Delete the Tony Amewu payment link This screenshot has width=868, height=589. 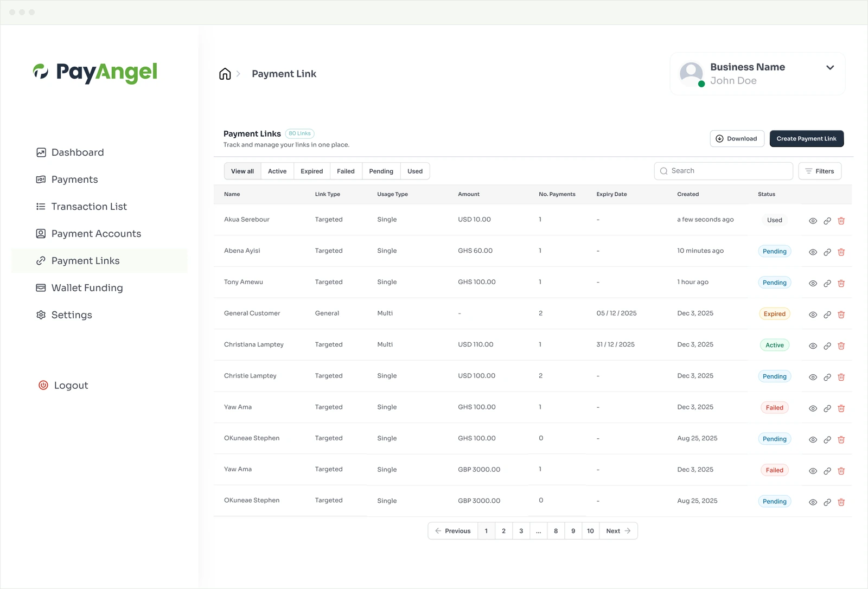click(841, 283)
